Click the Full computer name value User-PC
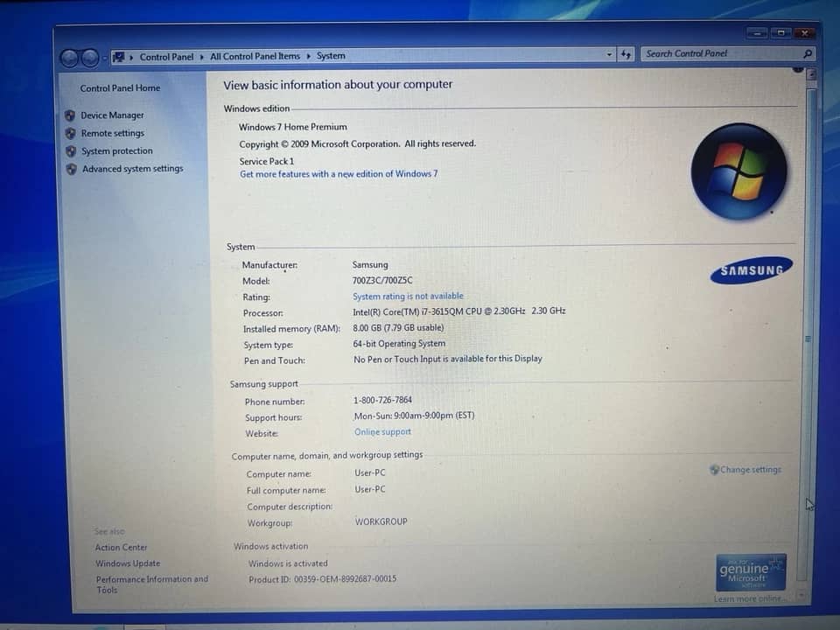The width and height of the screenshot is (840, 630). point(369,489)
